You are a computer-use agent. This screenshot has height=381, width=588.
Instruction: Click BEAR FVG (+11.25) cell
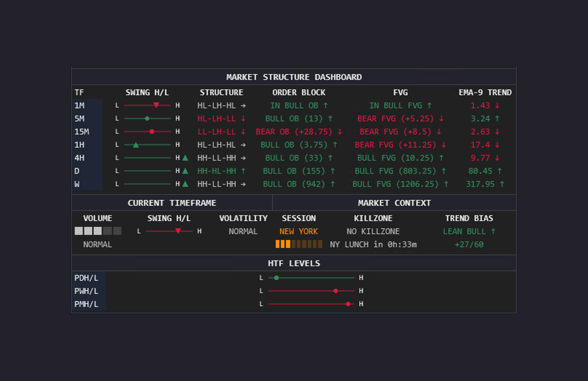click(x=400, y=145)
